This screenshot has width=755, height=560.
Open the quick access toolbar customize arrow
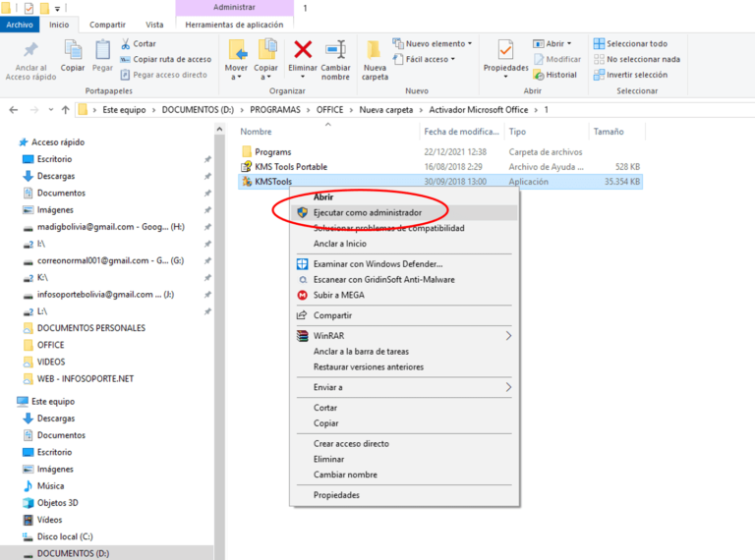57,8
